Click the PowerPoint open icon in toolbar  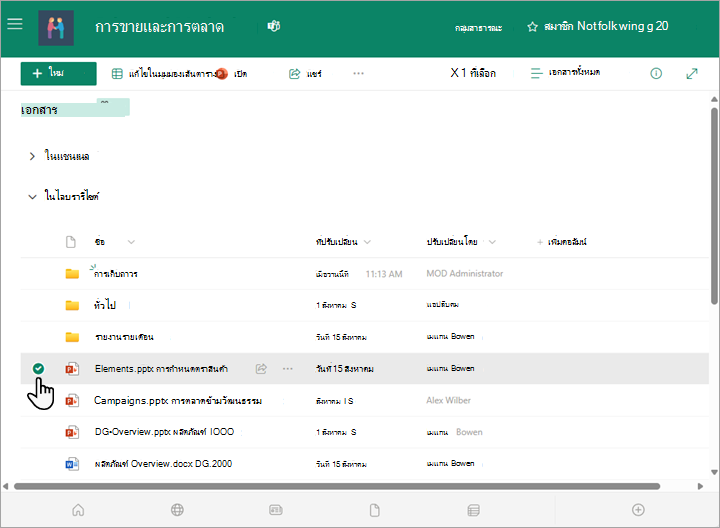(x=222, y=73)
